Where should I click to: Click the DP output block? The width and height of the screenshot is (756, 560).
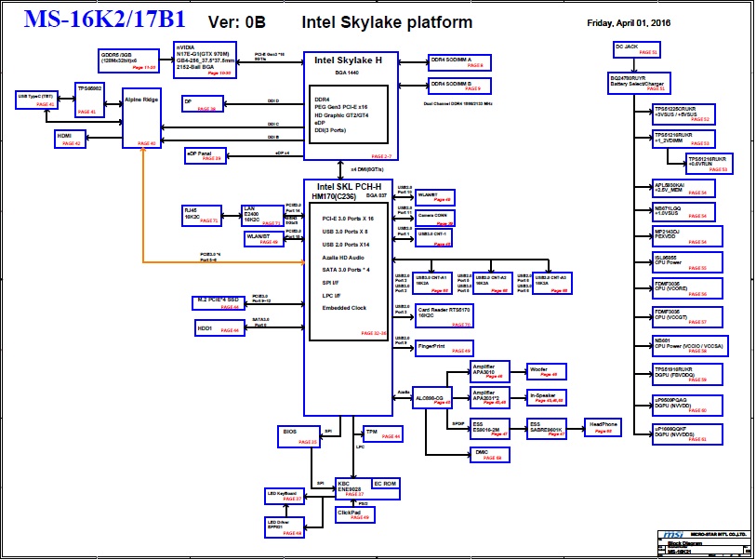pos(203,103)
